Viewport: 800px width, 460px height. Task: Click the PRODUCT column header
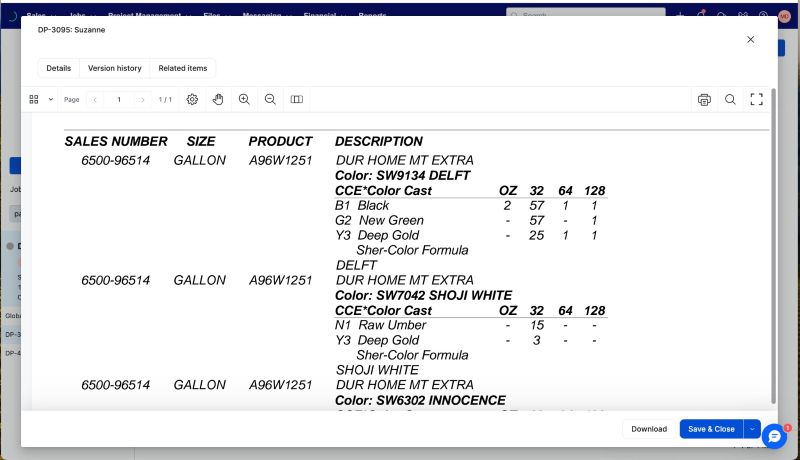tap(280, 141)
